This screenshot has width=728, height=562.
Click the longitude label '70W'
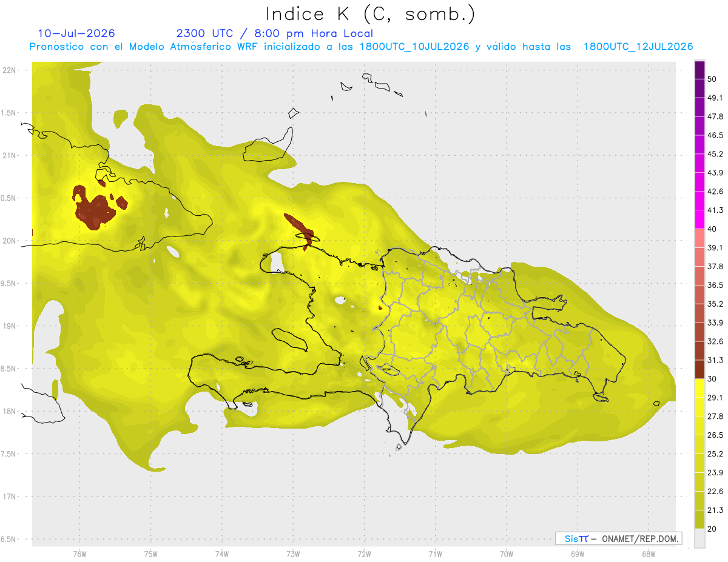(506, 554)
